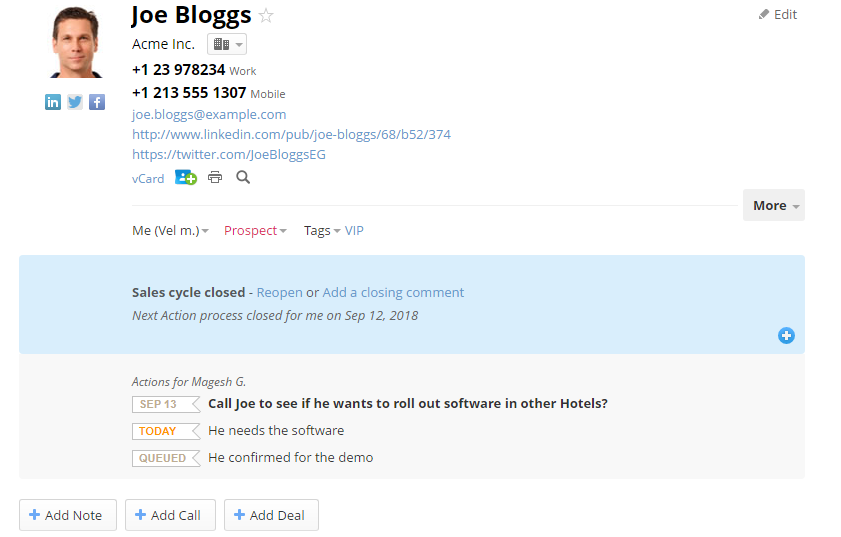Click the Twitter bird icon
This screenshot has height=537, width=841.
(x=75, y=102)
